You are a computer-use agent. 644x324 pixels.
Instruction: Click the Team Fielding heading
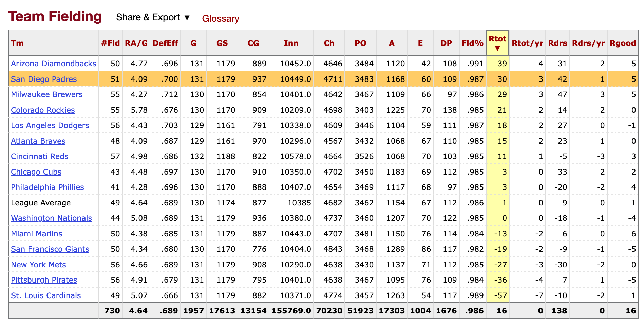tap(55, 17)
